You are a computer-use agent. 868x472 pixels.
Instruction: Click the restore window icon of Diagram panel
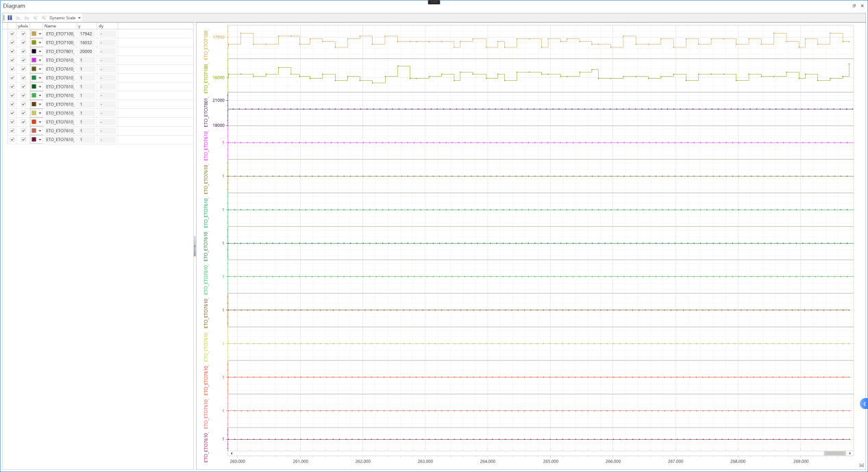tap(854, 5)
